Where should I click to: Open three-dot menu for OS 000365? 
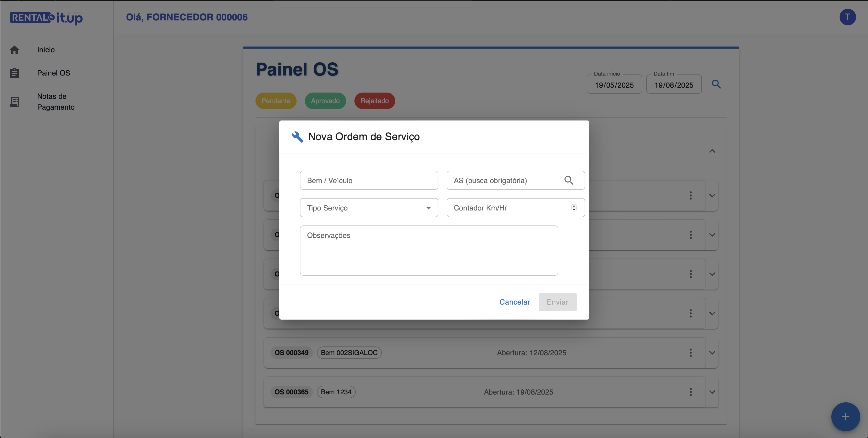pyautogui.click(x=691, y=392)
